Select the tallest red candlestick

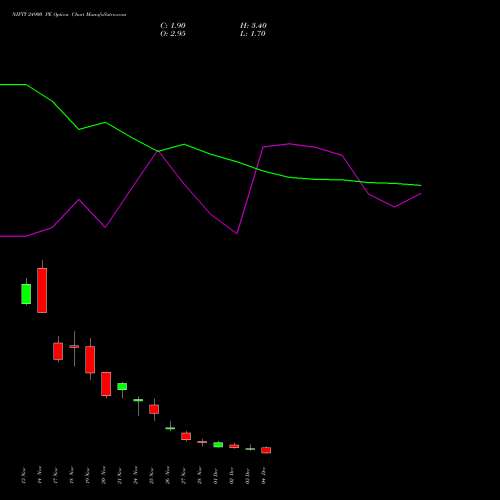pyautogui.click(x=42, y=290)
